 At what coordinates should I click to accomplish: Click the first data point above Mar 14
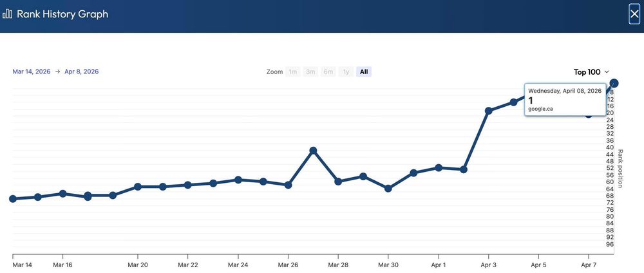[13, 199]
